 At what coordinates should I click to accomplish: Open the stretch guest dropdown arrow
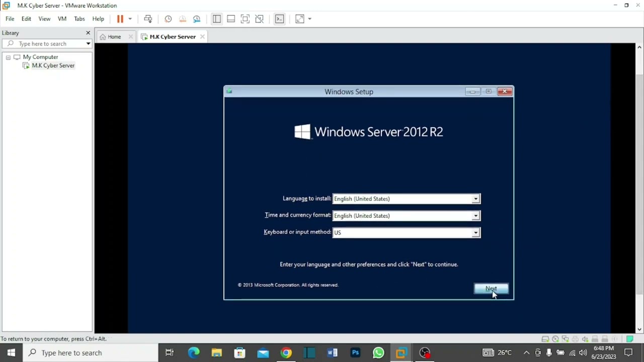pyautogui.click(x=310, y=19)
